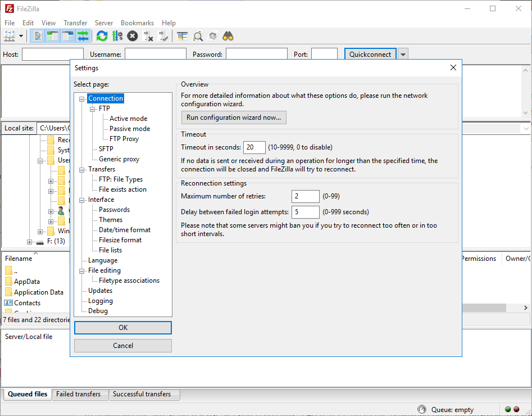The image size is (532, 416).
Task: Click the green activity LED
Action: [x=508, y=409]
